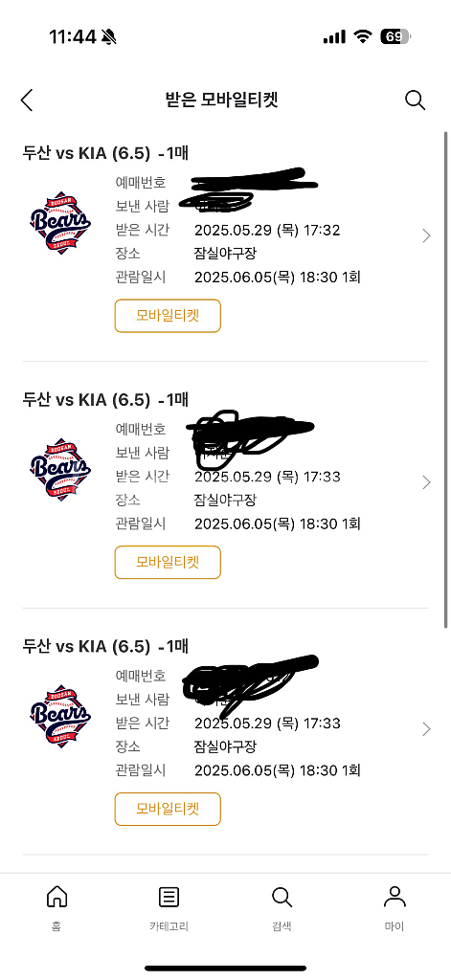The image size is (451, 980).
Task: Open the 카테고리 category icon
Action: click(169, 897)
